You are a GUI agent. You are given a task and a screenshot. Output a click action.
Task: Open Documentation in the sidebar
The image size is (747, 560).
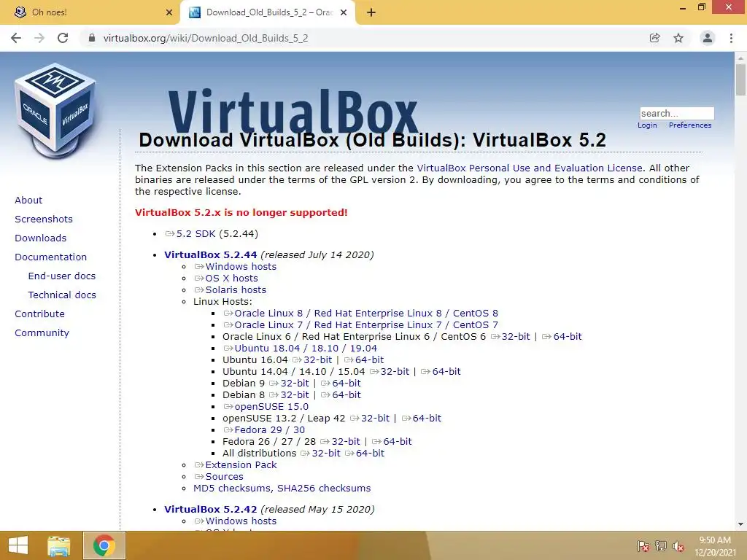coord(50,257)
